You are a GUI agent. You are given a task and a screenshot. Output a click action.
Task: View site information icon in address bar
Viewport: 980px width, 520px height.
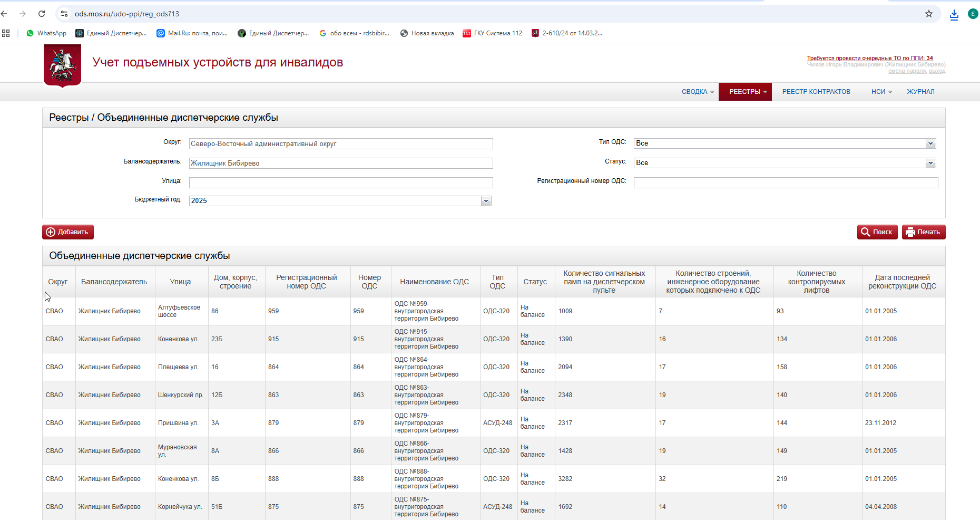[x=64, y=14]
